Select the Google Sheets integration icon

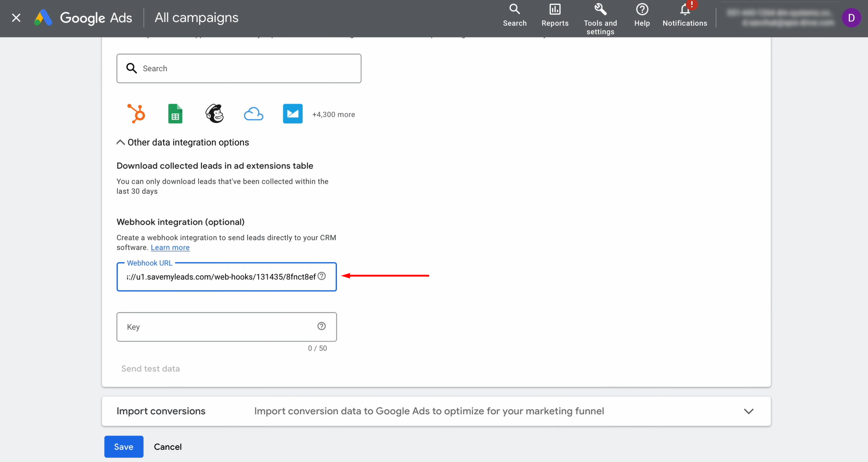click(x=175, y=113)
